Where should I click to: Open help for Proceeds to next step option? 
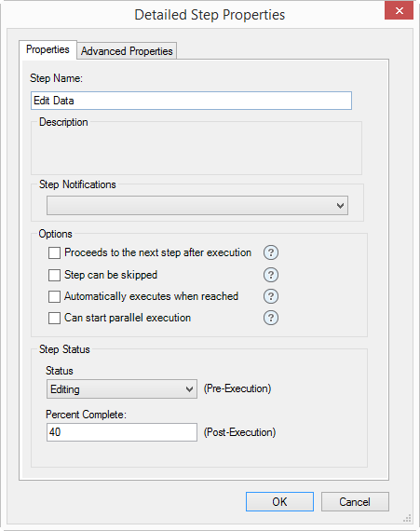[271, 252]
